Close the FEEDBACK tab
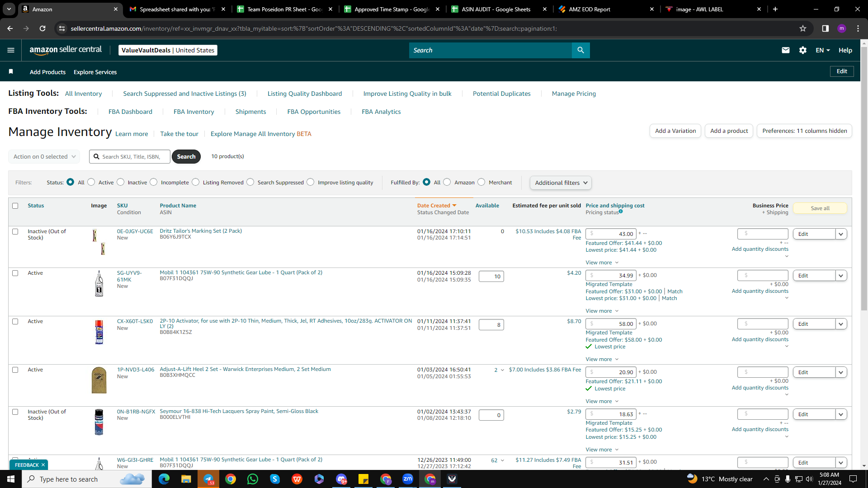 (43, 465)
